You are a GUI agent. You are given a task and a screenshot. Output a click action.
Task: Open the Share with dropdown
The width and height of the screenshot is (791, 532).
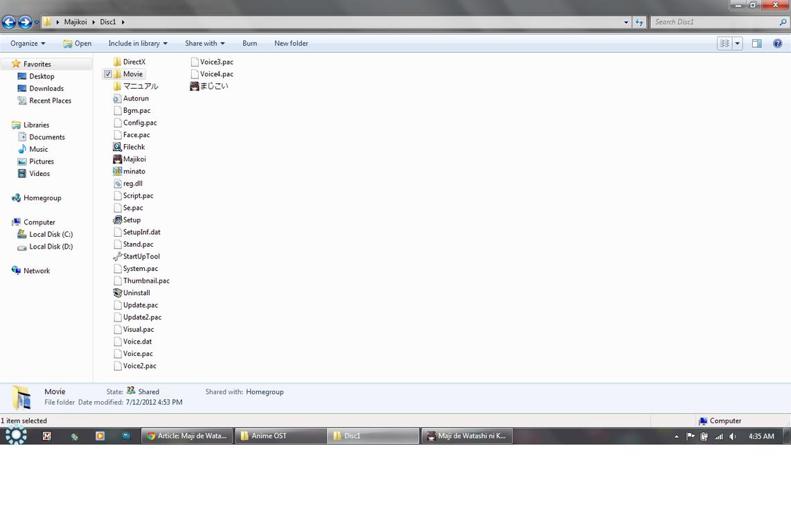click(x=204, y=43)
